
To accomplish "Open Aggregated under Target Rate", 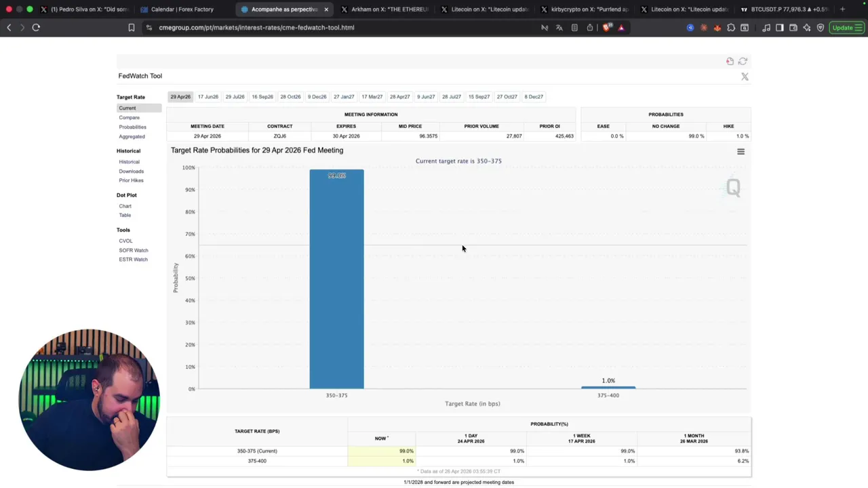I will [132, 137].
